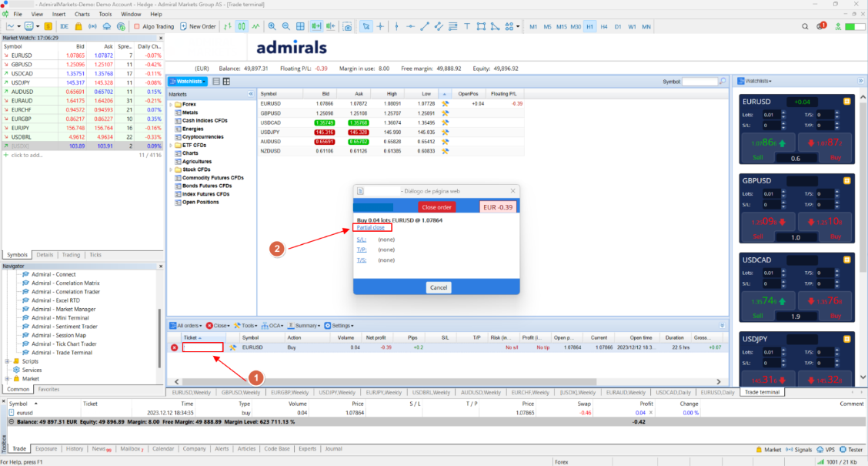The image size is (868, 466).
Task: Click the Cancel button in dialog
Action: [439, 287]
